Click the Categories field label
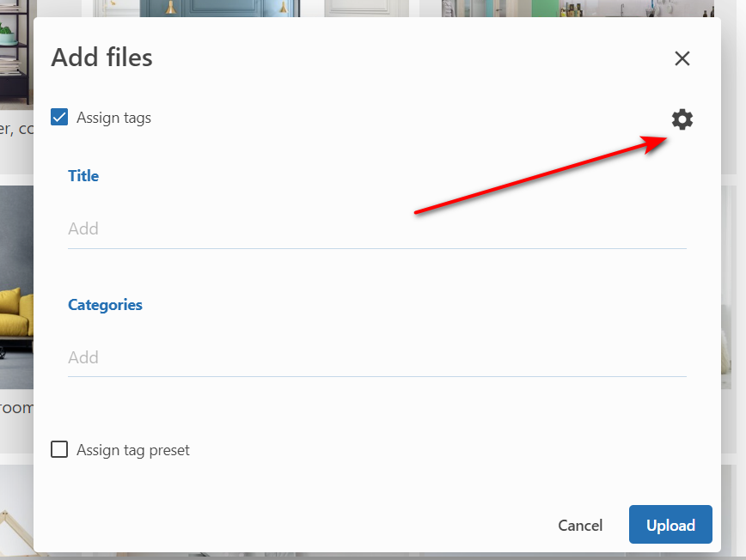Viewport: 746px width, 560px height. click(105, 305)
